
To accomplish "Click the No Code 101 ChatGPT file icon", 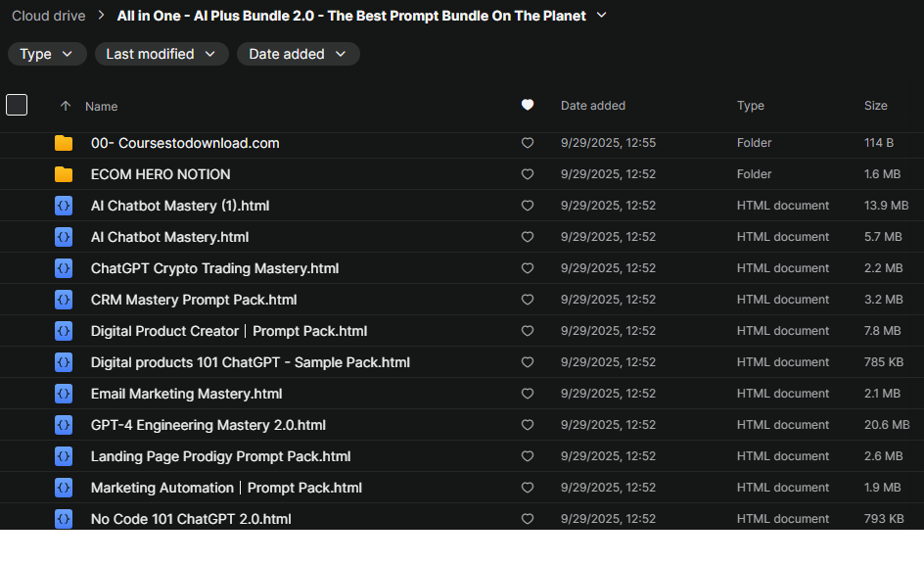I will click(64, 519).
